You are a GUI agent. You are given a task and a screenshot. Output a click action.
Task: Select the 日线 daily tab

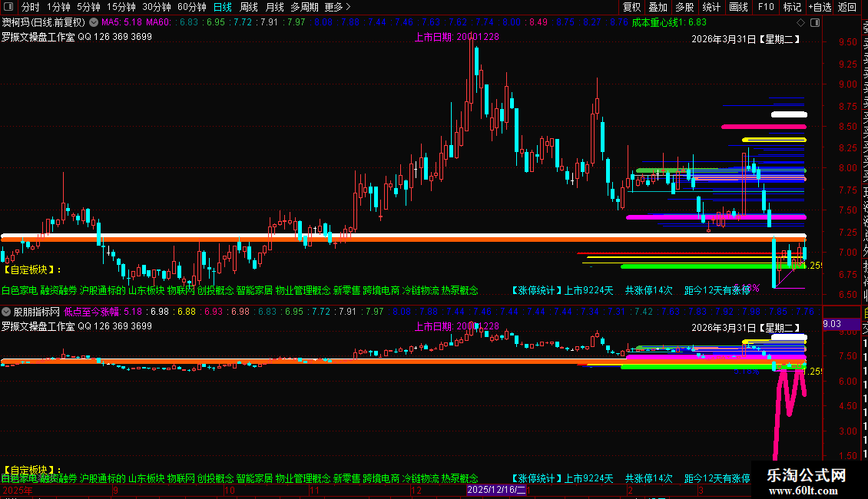coord(223,7)
